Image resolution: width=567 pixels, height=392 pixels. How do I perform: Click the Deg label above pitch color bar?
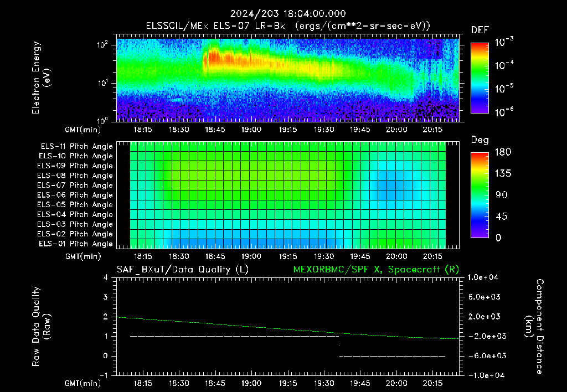point(480,140)
